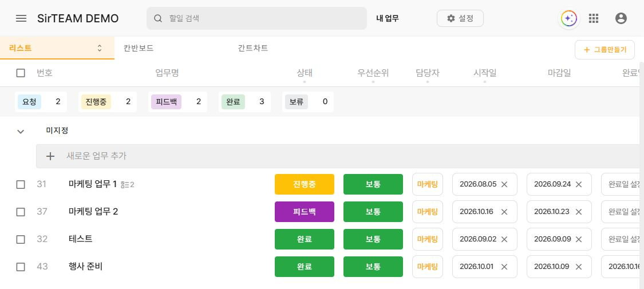Click 마케팅 assignee of 테스트

click(x=428, y=239)
